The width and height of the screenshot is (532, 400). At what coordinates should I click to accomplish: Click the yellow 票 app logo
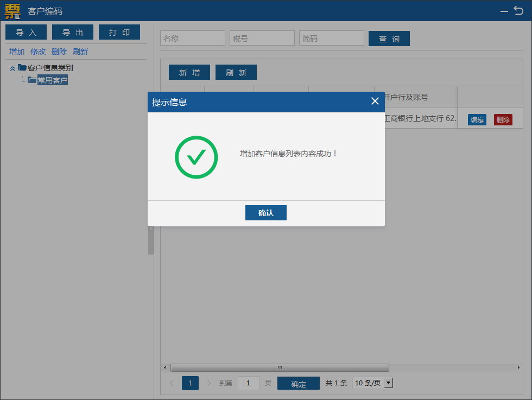12,11
